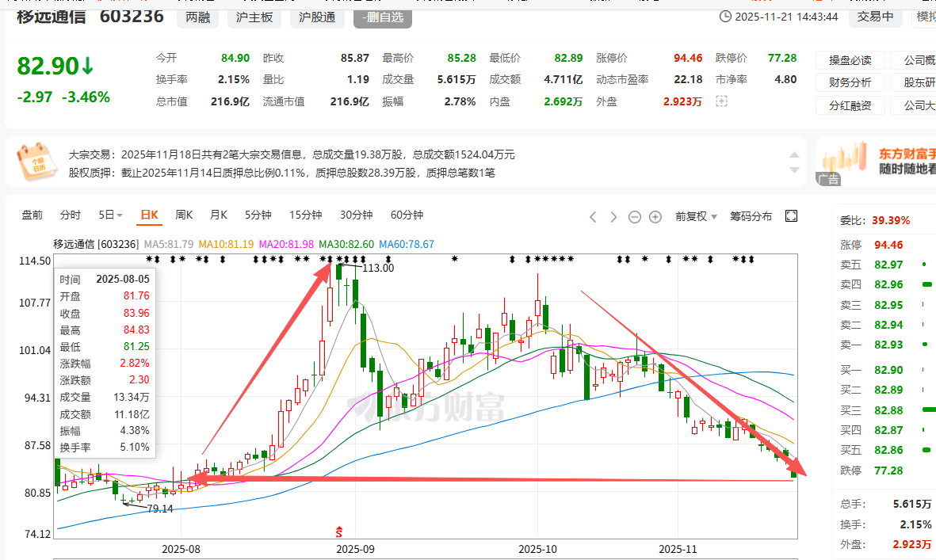
Task: Click the 跌停 77.28 row in order book
Action: point(872,470)
